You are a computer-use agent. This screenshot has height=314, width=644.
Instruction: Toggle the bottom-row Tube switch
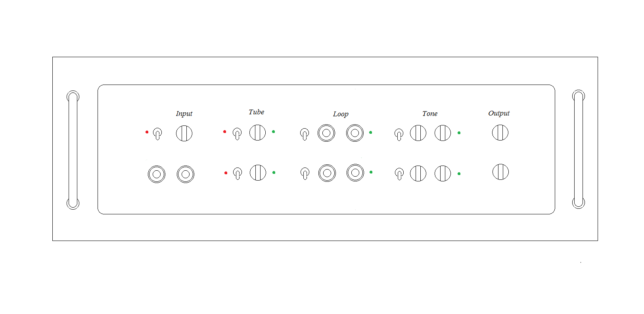tap(238, 173)
